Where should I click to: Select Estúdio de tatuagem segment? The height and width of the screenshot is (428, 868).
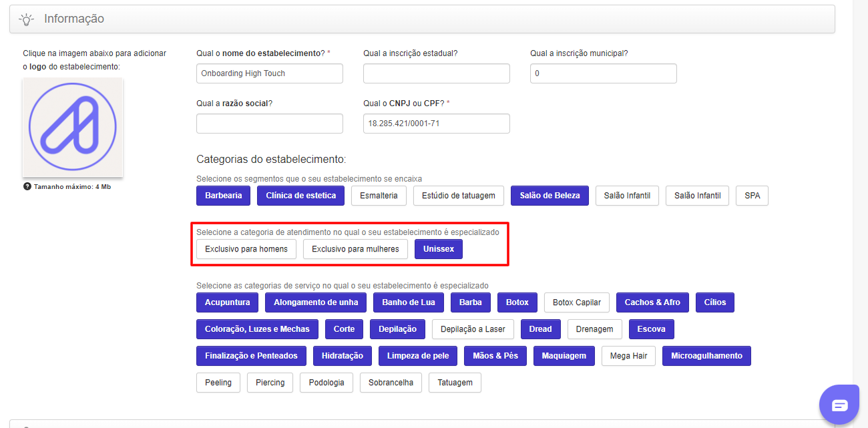tap(459, 196)
